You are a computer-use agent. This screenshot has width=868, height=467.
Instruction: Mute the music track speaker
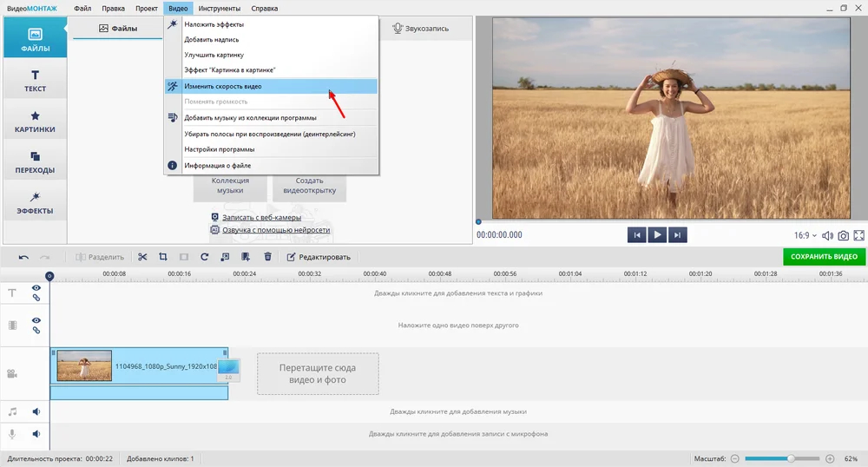[x=36, y=411]
